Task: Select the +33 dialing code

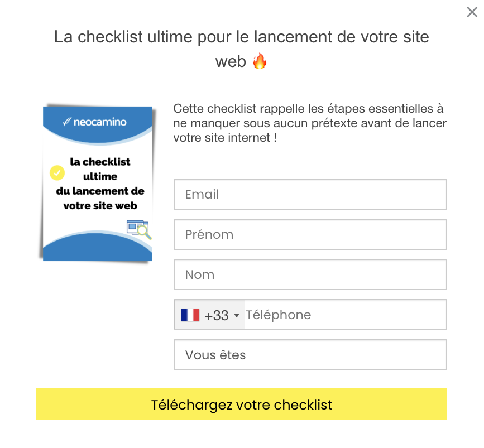Action: coord(217,315)
